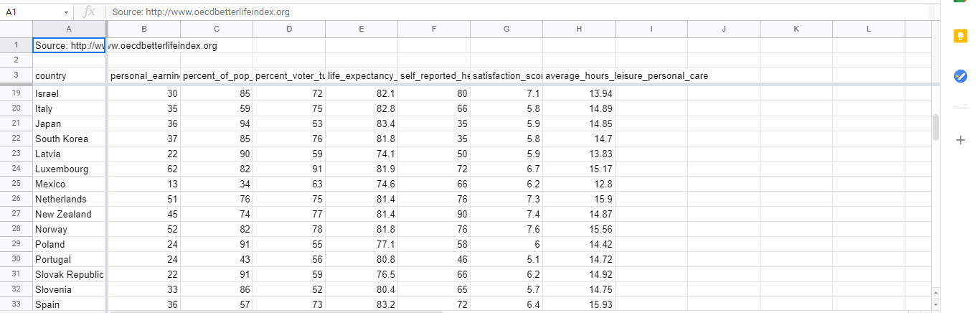
Task: Open Google Keep from the side panel
Action: click(961, 37)
